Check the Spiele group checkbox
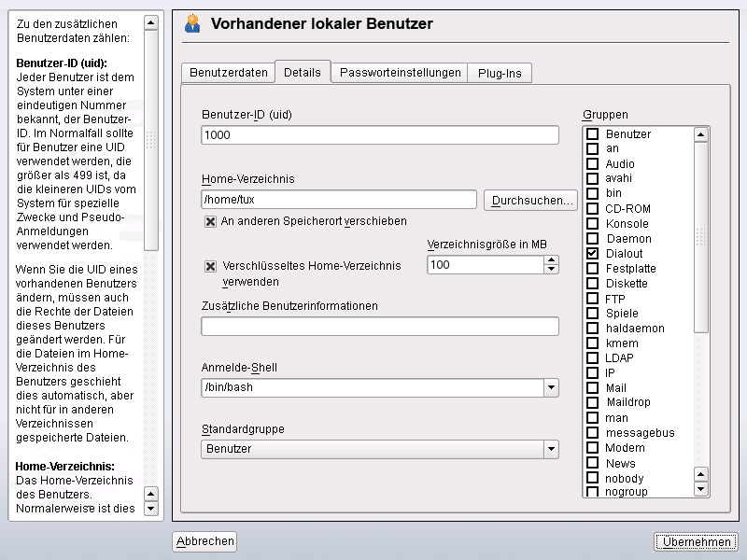The height and width of the screenshot is (560, 747). 592,314
